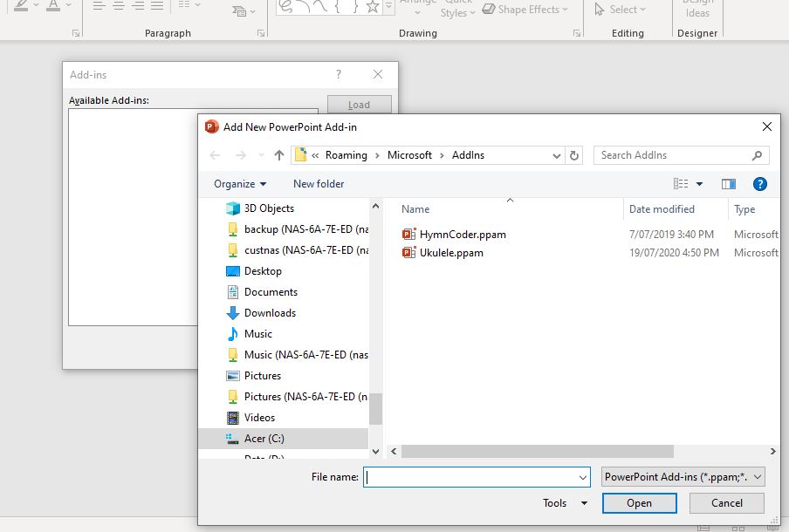Open Design Ideas in Designer group

[x=697, y=10]
